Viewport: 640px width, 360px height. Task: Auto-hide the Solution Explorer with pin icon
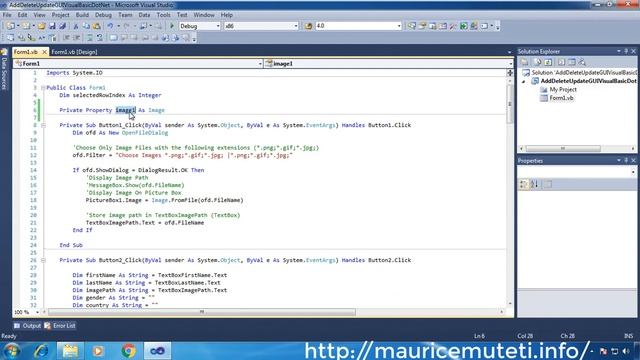[x=626, y=51]
